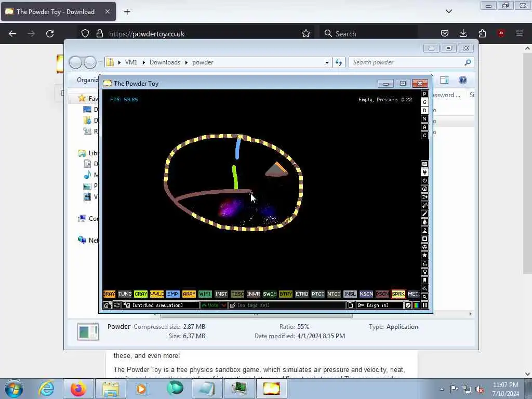Open Explorer address bar history dropdown
This screenshot has width=532, height=399.
[327, 62]
